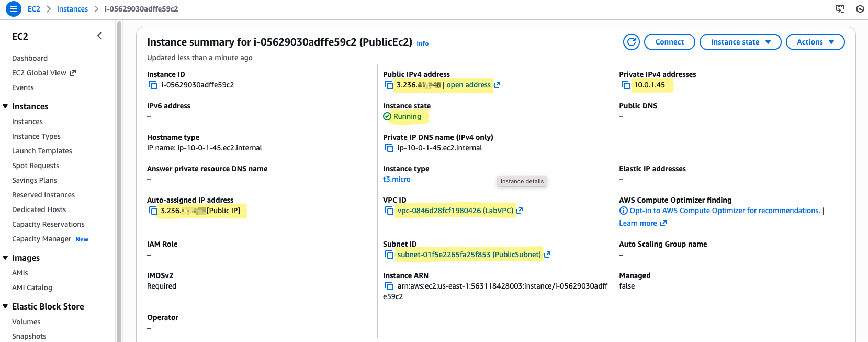Collapse the Instances sidebar section

5,106
